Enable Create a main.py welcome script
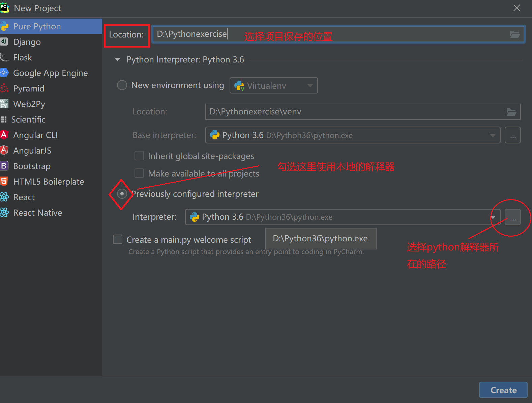 pos(118,239)
